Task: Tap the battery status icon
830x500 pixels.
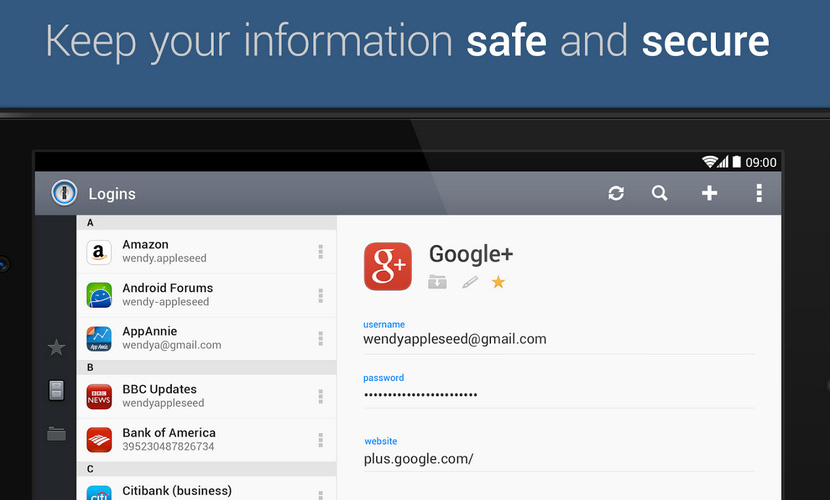Action: (736, 161)
